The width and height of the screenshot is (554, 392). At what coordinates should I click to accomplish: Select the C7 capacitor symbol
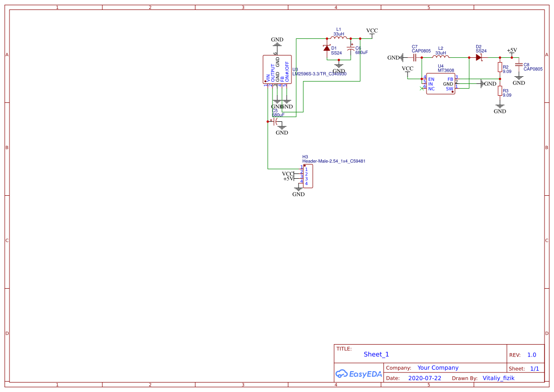click(x=415, y=57)
